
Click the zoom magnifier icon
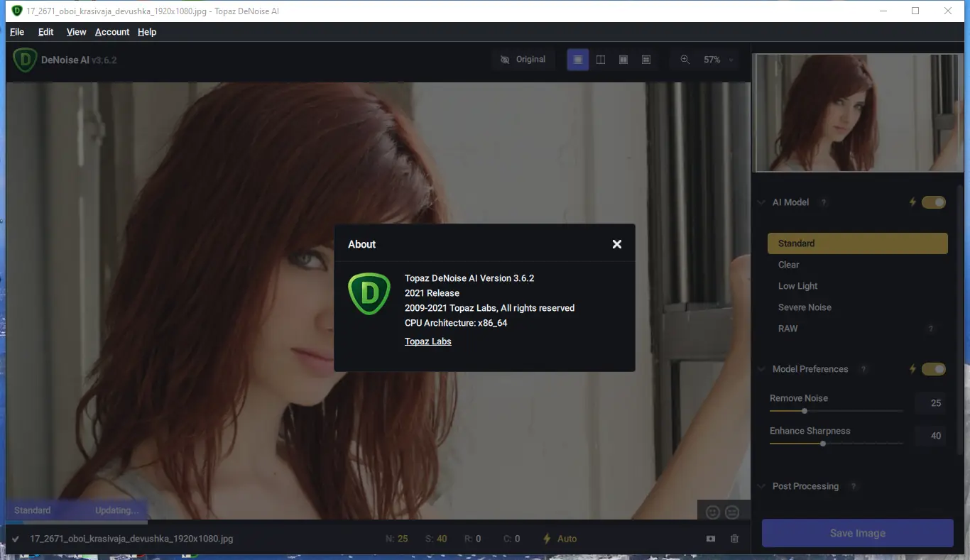point(684,60)
